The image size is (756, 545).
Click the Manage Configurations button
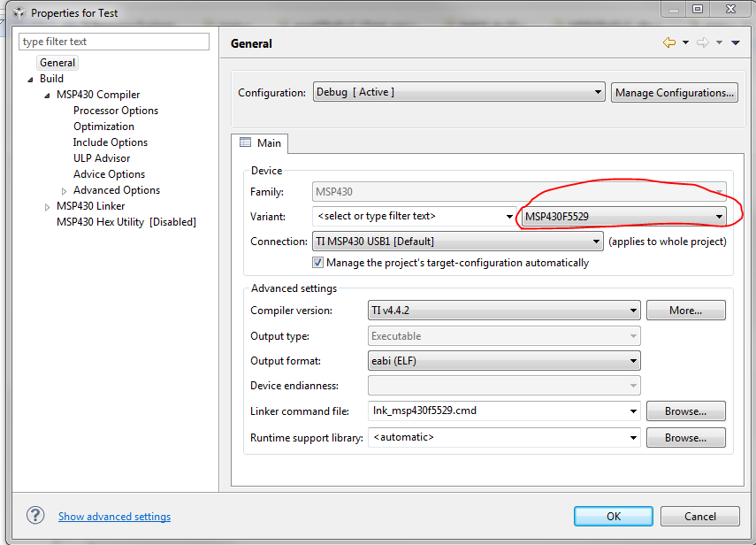(x=675, y=92)
